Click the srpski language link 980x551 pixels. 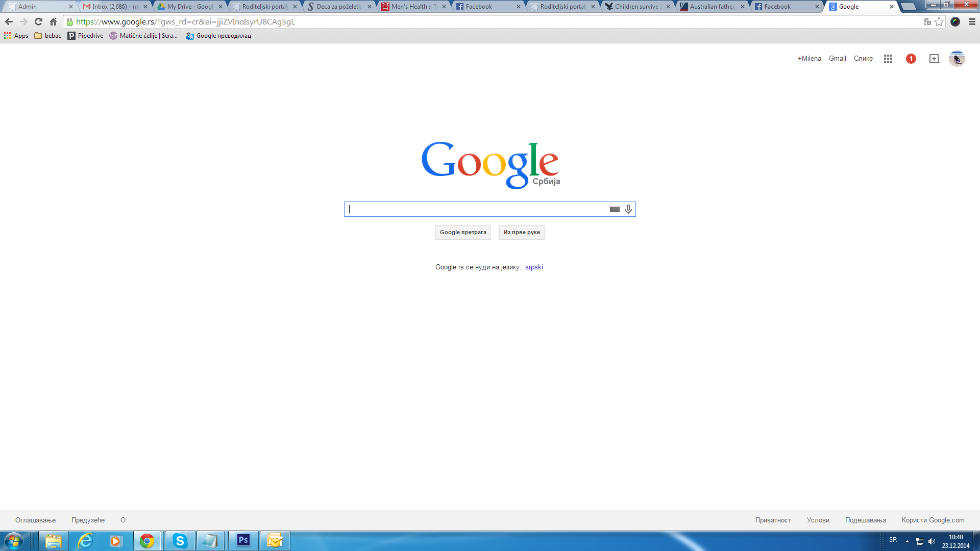pos(534,267)
